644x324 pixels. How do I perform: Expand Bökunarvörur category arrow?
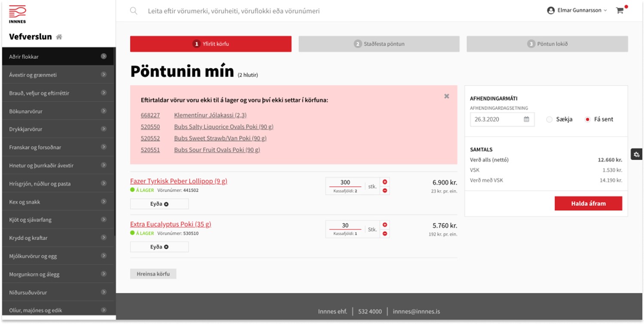[103, 111]
